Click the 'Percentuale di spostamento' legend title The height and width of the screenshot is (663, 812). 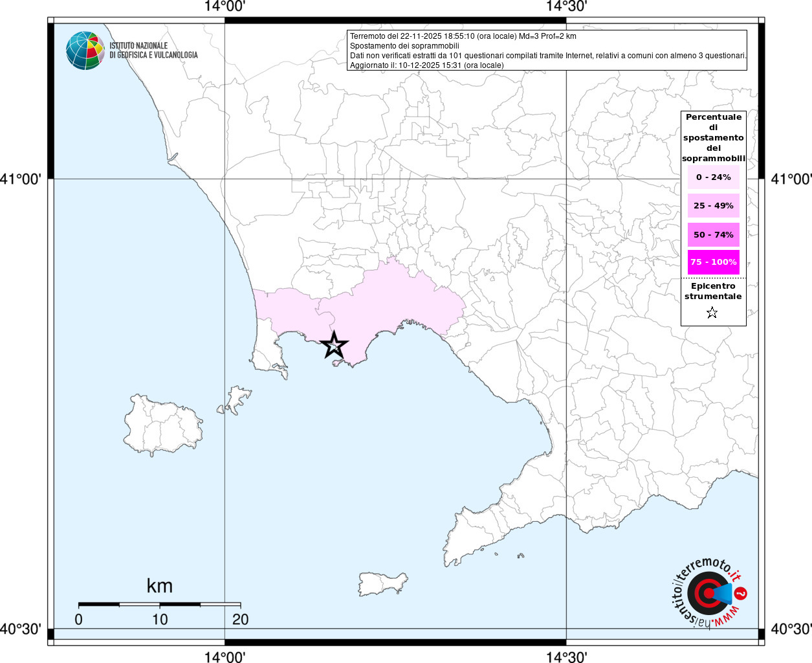[x=714, y=138]
